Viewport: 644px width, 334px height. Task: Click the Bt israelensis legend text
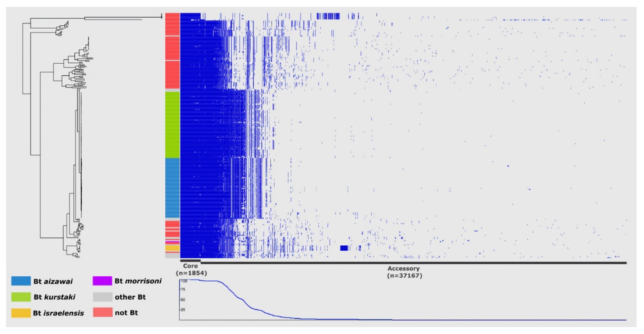click(59, 313)
